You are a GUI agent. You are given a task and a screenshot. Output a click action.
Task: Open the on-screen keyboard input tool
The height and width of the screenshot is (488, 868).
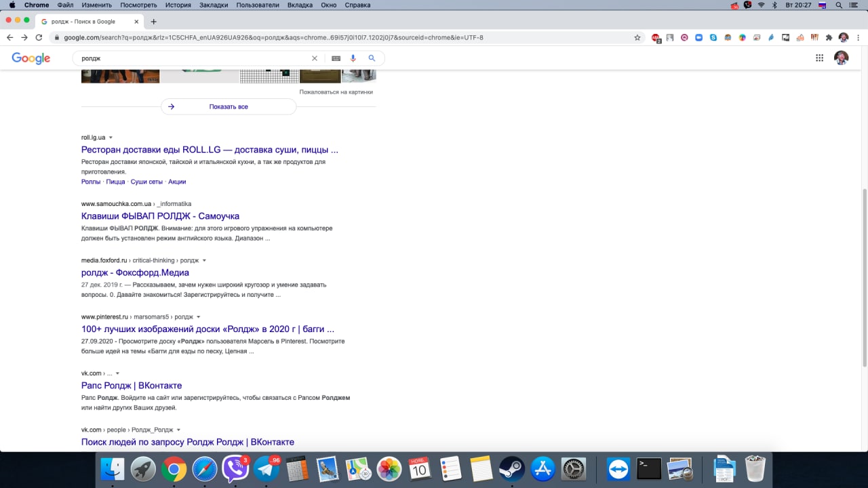coord(336,58)
